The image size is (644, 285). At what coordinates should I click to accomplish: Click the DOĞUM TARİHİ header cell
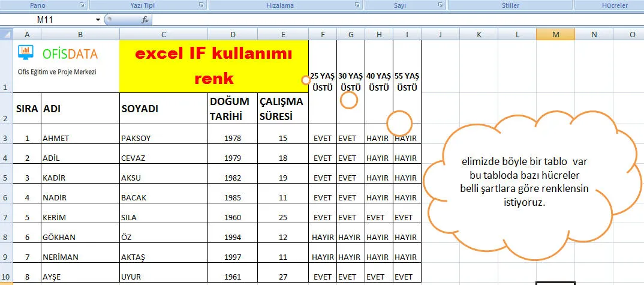coord(233,109)
